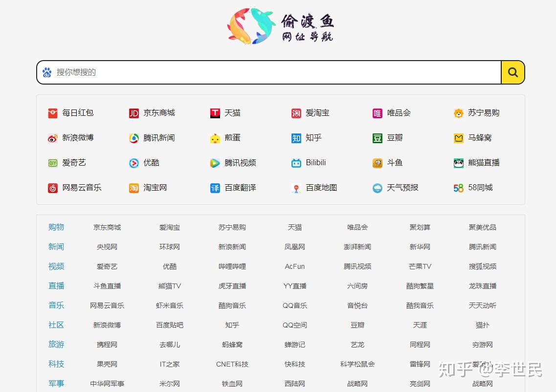
Task: Open the 豆瓣 green icon
Action: click(378, 138)
